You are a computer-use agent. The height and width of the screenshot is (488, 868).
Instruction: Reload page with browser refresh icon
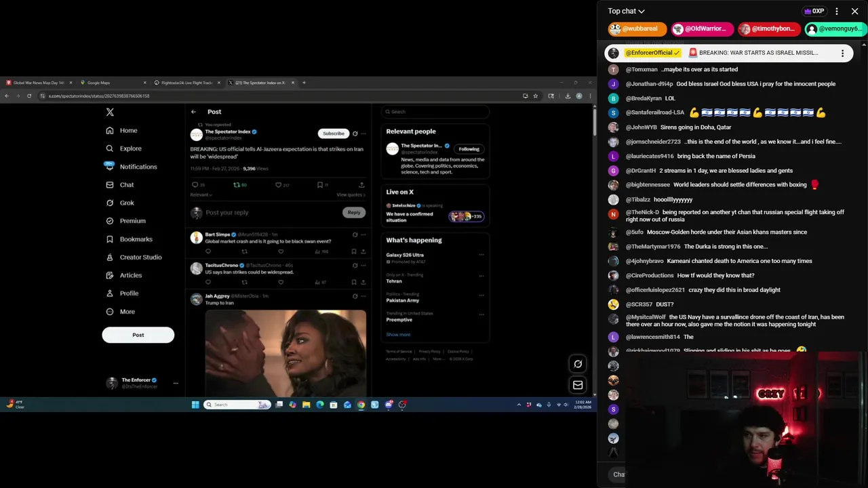(29, 96)
